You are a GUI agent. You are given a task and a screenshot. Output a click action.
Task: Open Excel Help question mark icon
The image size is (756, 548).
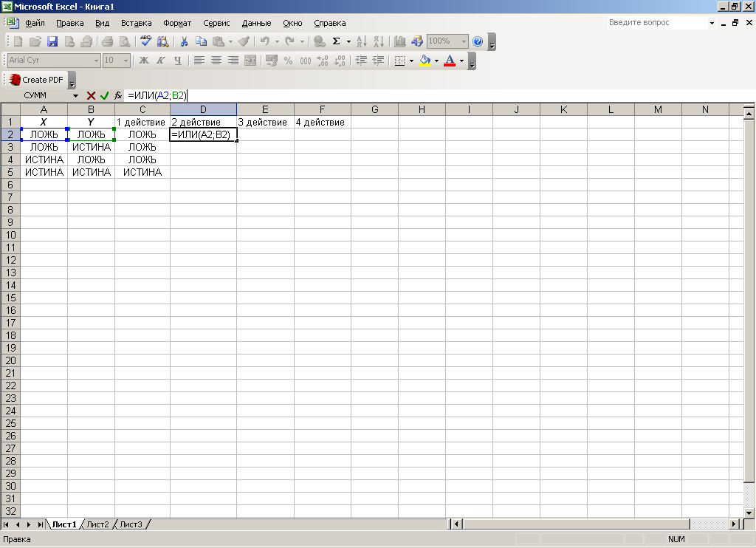click(478, 41)
